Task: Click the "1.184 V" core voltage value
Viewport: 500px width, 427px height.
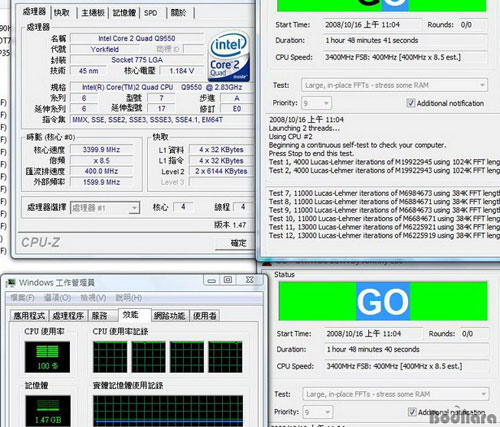Action: 181,71
